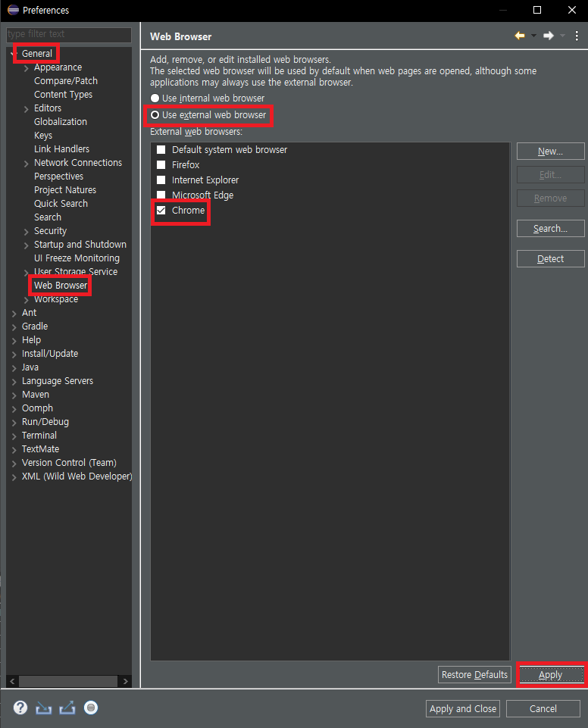Expand the Editors node
Viewport: 588px width, 728px height.
point(27,109)
